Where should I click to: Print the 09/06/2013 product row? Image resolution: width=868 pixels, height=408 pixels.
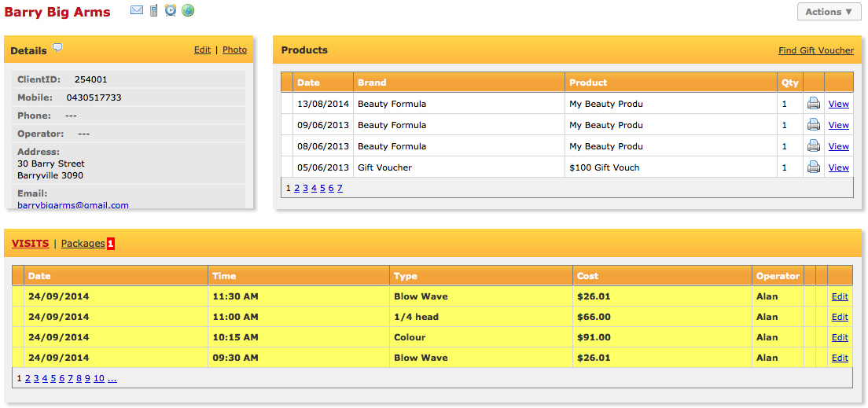point(813,125)
